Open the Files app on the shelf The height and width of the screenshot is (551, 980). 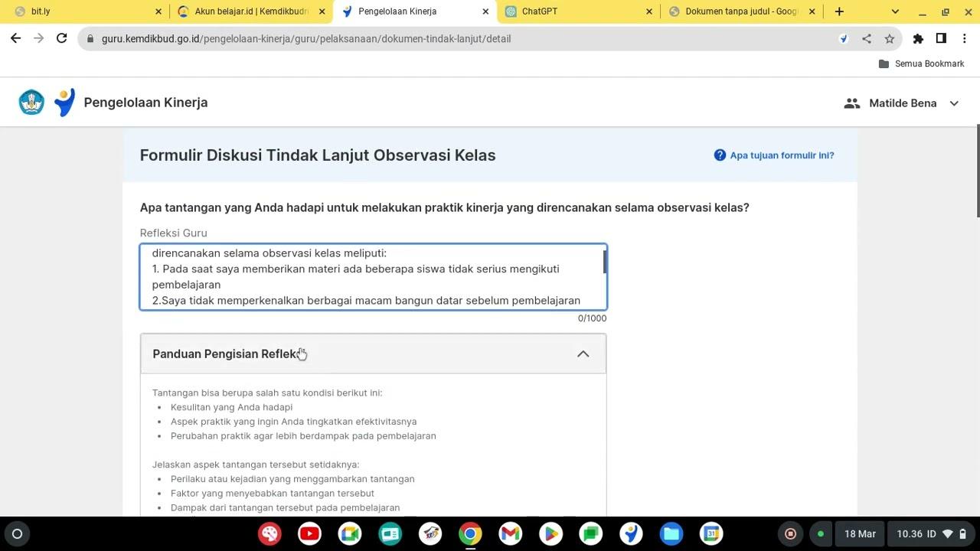click(671, 533)
